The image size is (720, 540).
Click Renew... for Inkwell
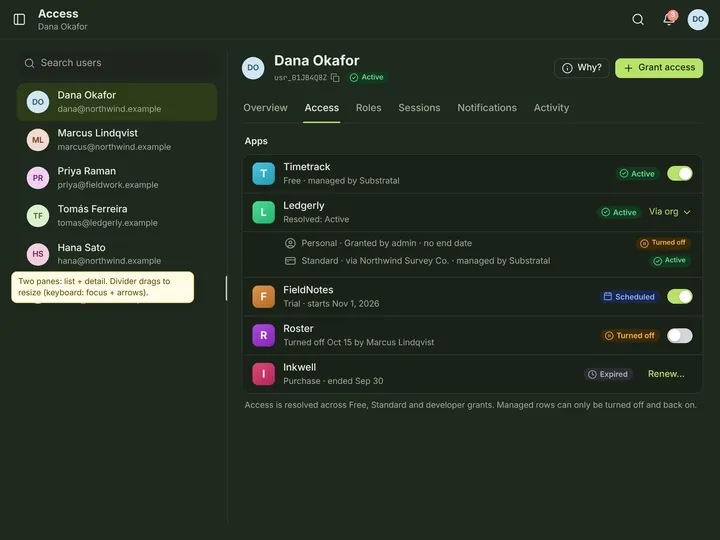click(x=666, y=374)
